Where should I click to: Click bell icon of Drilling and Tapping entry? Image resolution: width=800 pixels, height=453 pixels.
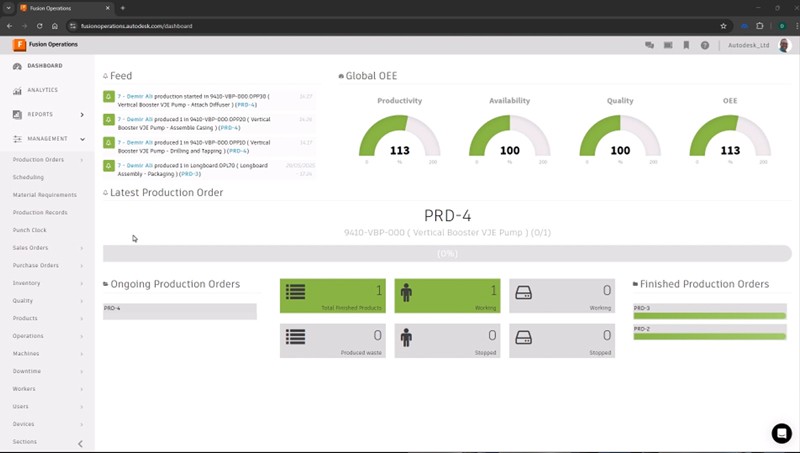click(x=109, y=143)
